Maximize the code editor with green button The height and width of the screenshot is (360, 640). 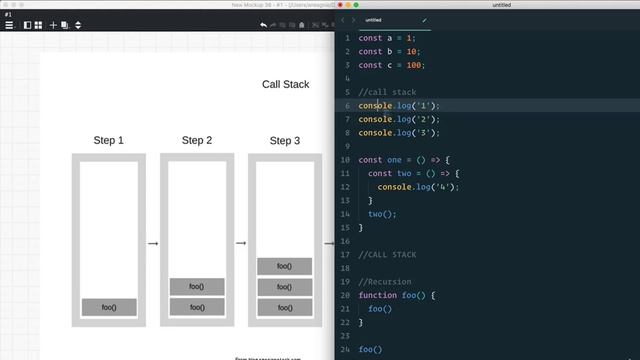(356, 5)
